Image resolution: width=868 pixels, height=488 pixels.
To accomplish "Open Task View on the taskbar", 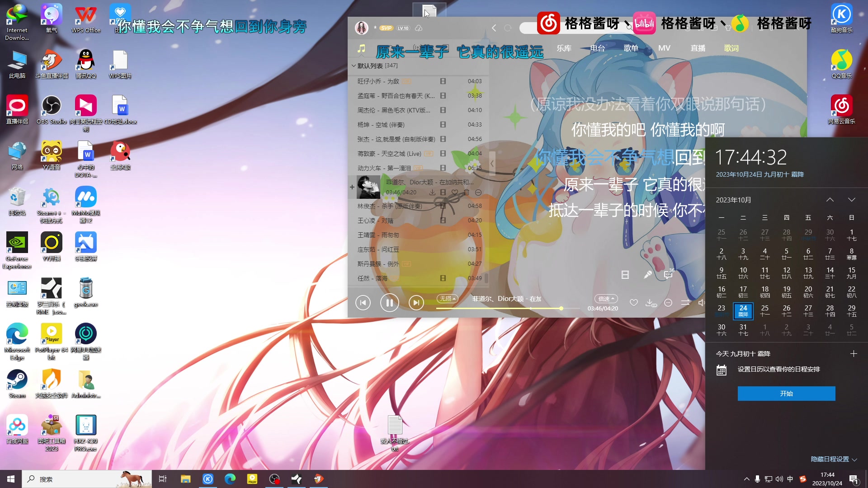I will 163,479.
